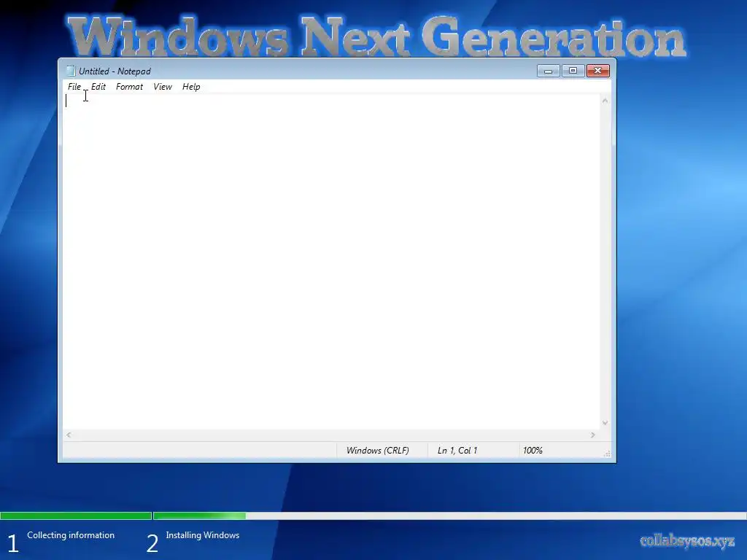Click the completed Collecting information progress segment

76,516
